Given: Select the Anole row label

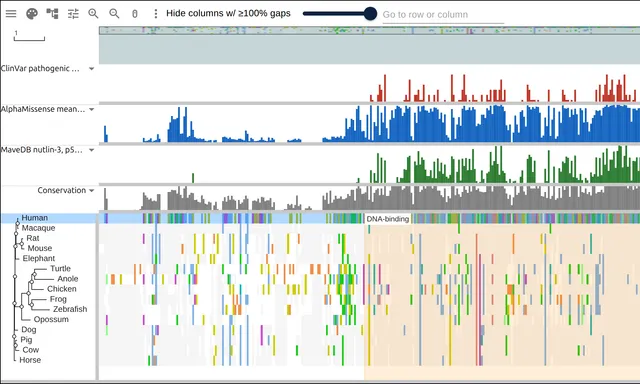Looking at the screenshot, I should (68, 279).
